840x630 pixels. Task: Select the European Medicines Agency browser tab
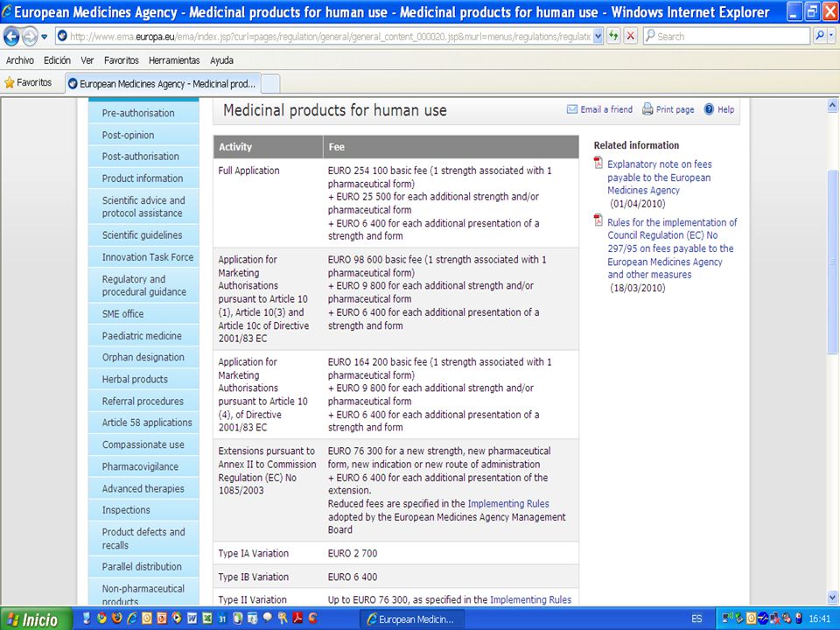[x=163, y=84]
